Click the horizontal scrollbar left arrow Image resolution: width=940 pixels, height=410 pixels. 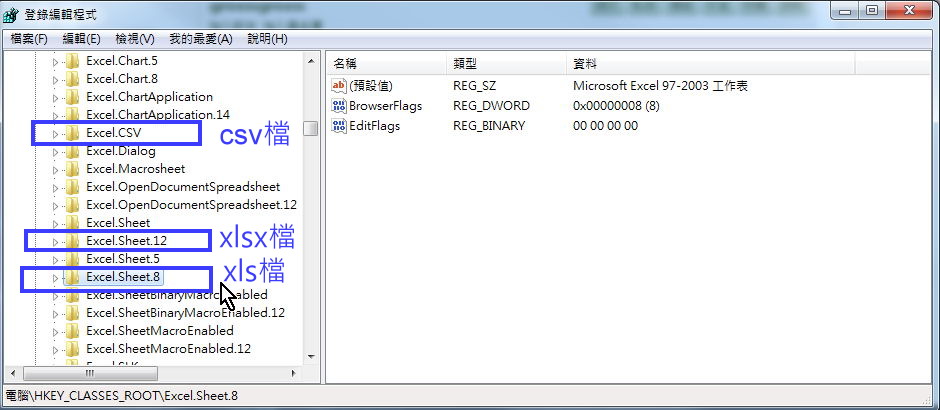12,373
